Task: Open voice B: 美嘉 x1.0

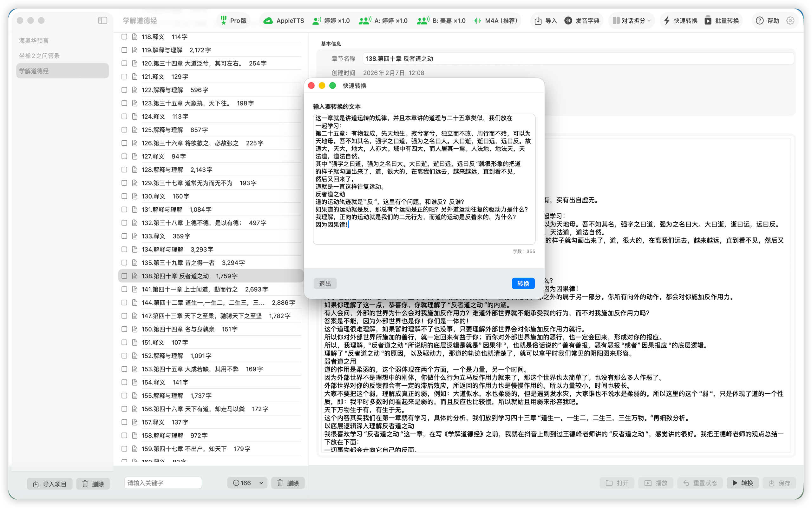Action: (441, 21)
